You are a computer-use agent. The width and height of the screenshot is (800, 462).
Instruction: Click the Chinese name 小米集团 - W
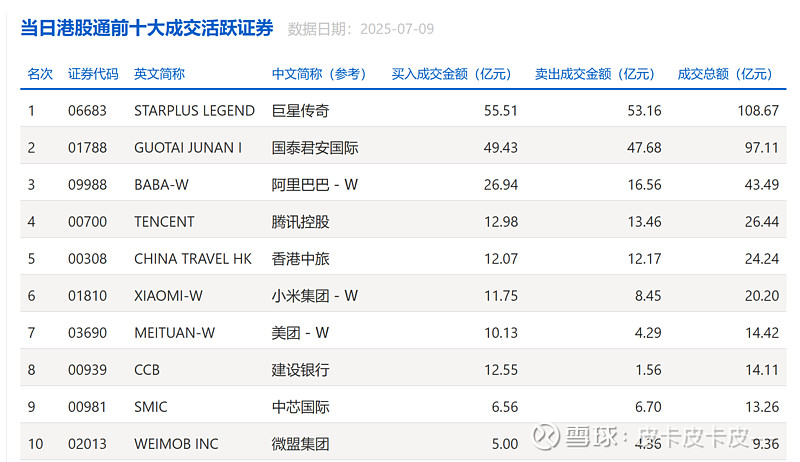coord(315,296)
